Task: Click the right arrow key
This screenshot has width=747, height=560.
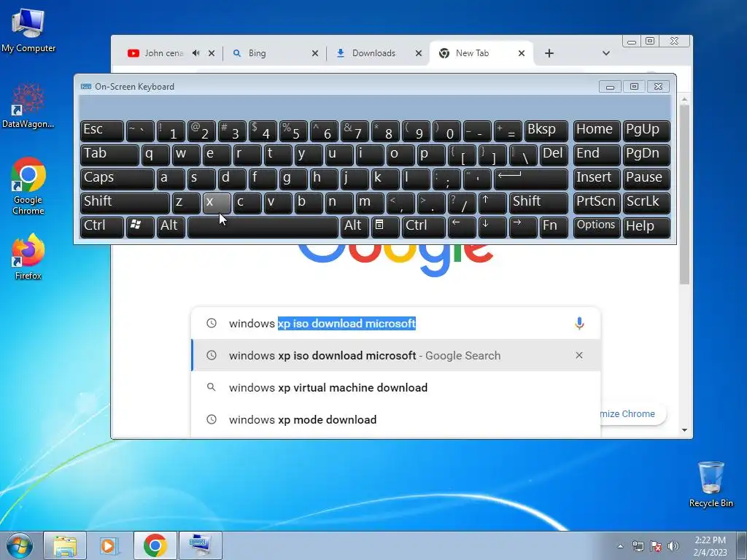Action: (522, 227)
